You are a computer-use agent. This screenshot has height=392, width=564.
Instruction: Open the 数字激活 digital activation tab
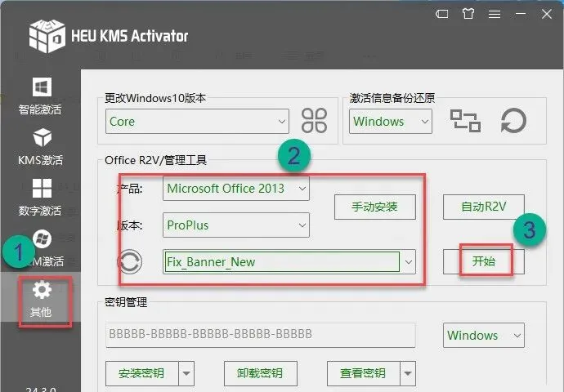[x=40, y=198]
